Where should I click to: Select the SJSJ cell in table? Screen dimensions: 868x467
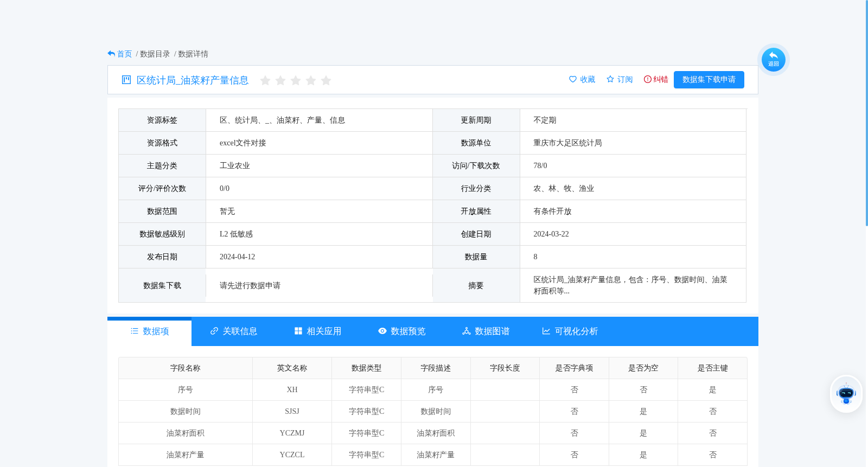(292, 412)
